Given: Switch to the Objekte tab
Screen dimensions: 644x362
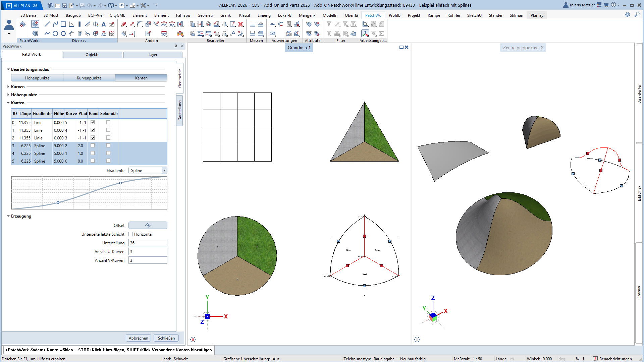Looking at the screenshot, I should [x=92, y=55].
